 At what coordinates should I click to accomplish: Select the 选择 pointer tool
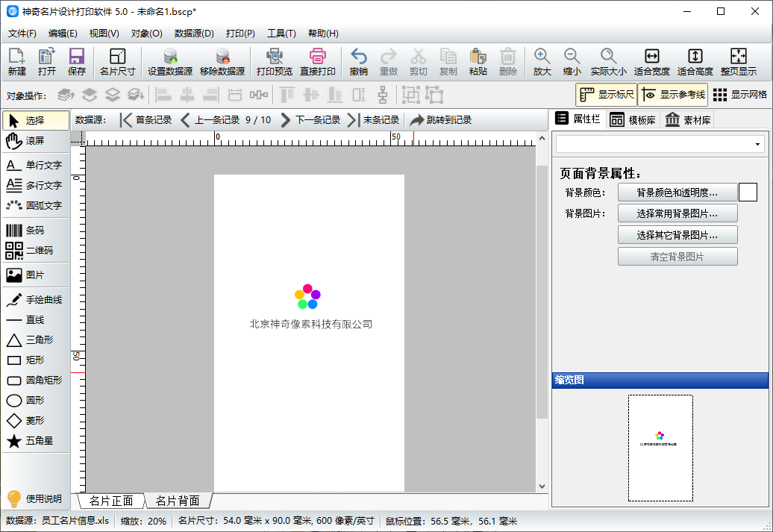36,120
